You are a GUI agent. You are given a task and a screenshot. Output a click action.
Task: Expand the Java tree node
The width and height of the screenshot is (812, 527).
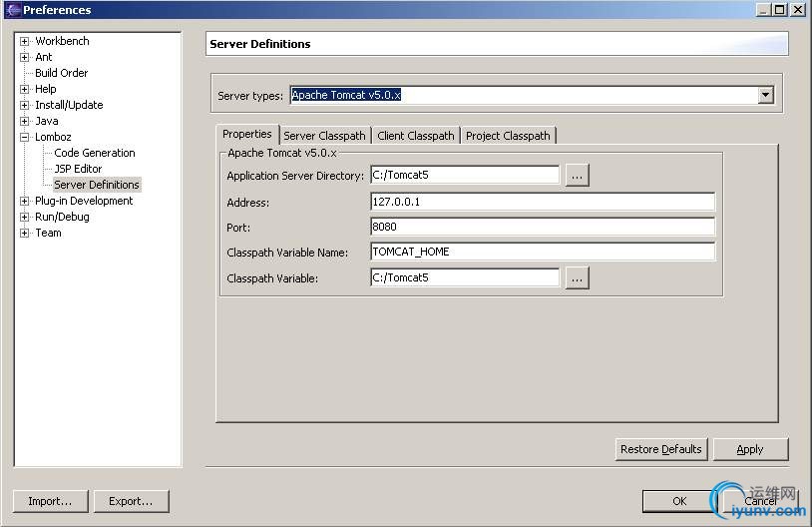(24, 121)
